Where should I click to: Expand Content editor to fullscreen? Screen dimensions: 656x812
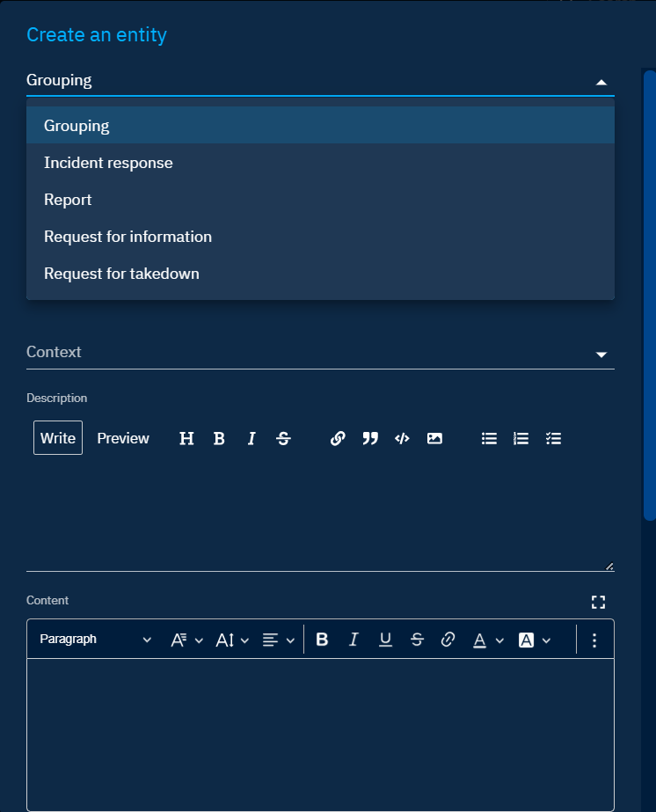pyautogui.click(x=599, y=602)
